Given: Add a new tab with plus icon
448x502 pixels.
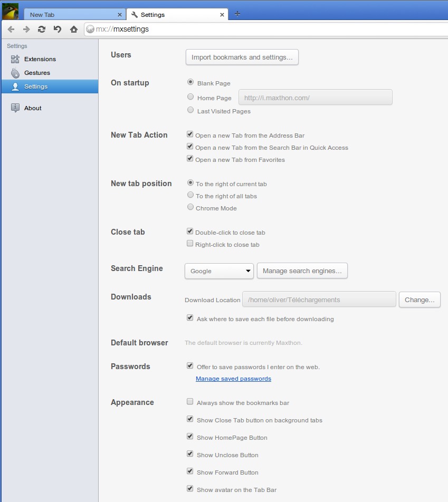Looking at the screenshot, I should pos(237,14).
